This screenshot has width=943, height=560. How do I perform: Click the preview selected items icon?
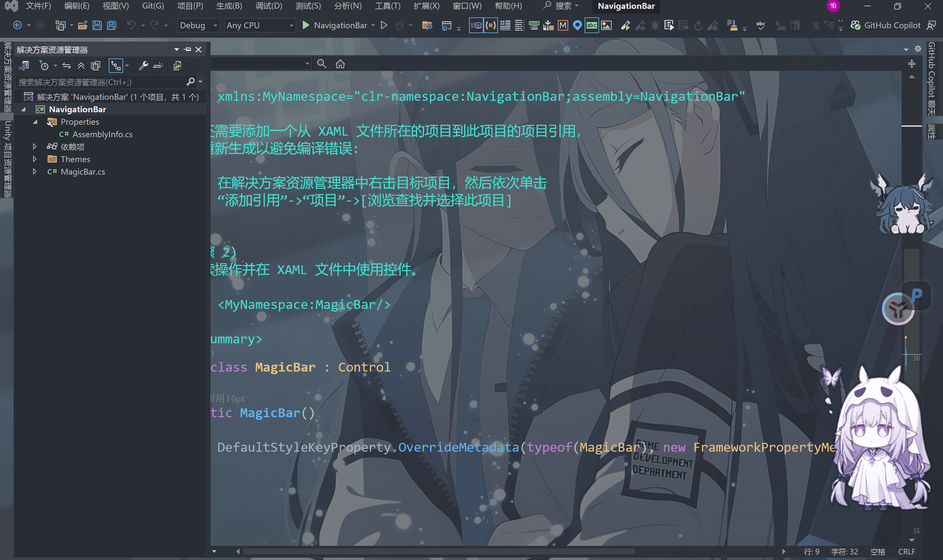[x=158, y=66]
